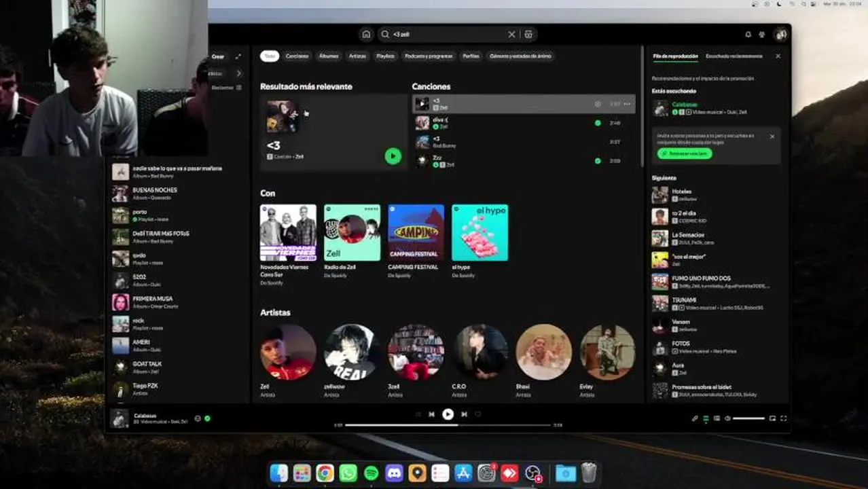The image size is (868, 489).
Task: Open connect to a device icon
Action: click(x=717, y=418)
